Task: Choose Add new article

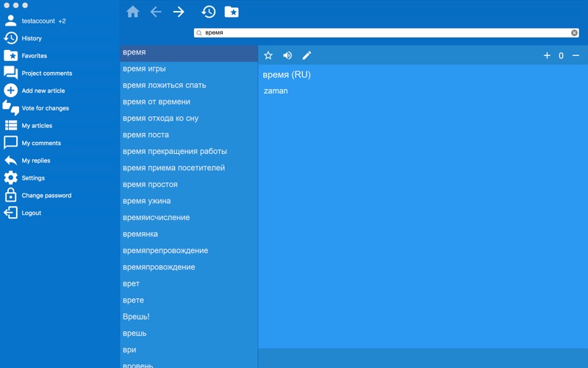Action: click(x=43, y=91)
